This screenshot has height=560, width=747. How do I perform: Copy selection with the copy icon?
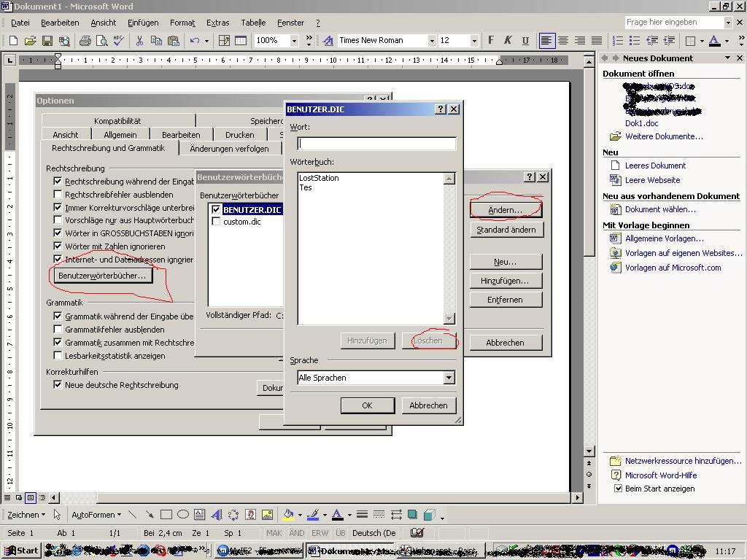click(x=156, y=41)
